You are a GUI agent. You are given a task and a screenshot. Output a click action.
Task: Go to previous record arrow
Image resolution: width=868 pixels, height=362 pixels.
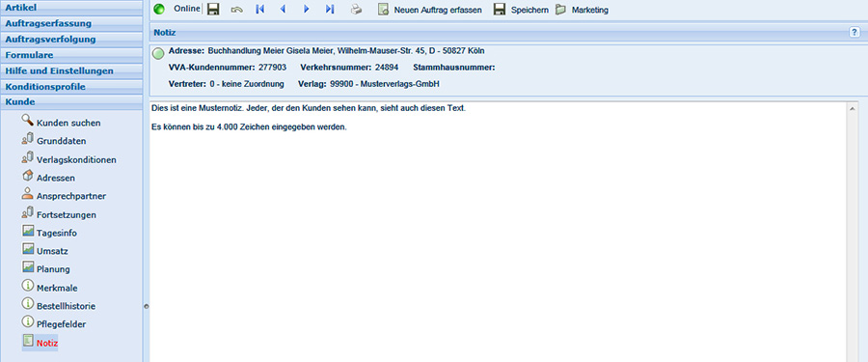[x=283, y=10]
